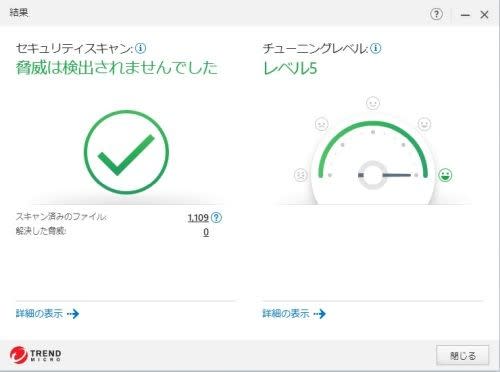Click the tuning level gauge needle

point(397,175)
